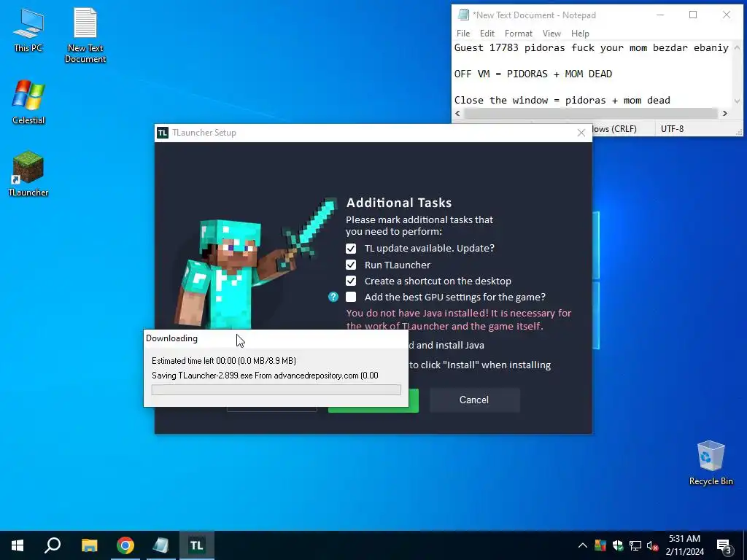The image size is (747, 560).
Task: Click Notepad's horizontal scrollbar thumb
Action: coord(591,113)
